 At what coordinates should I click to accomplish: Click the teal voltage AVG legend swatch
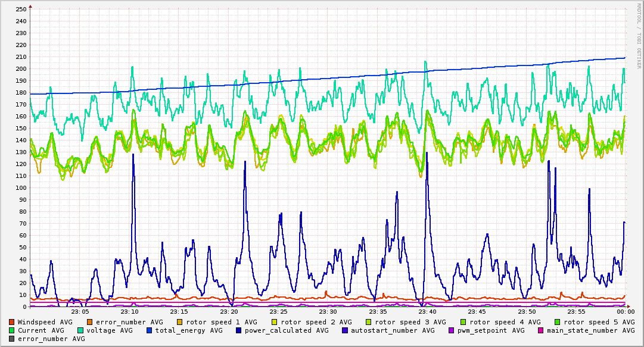click(x=80, y=330)
